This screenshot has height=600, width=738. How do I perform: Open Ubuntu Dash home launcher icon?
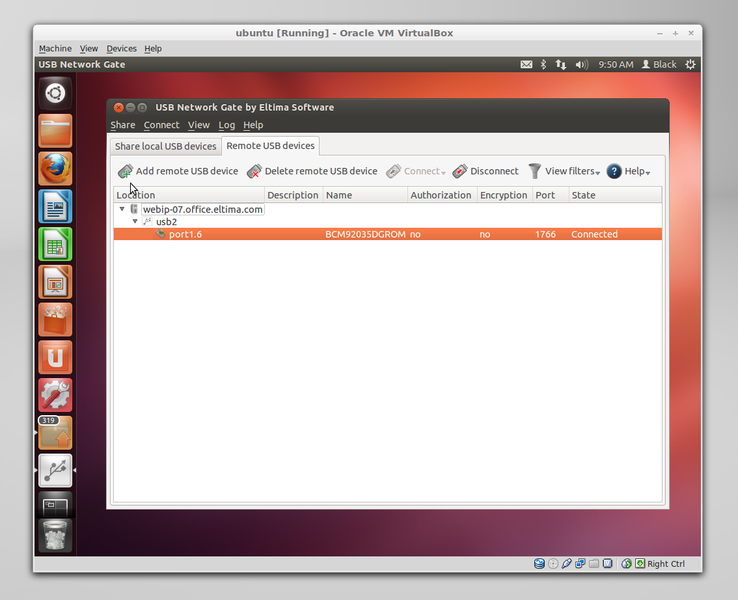(56, 93)
